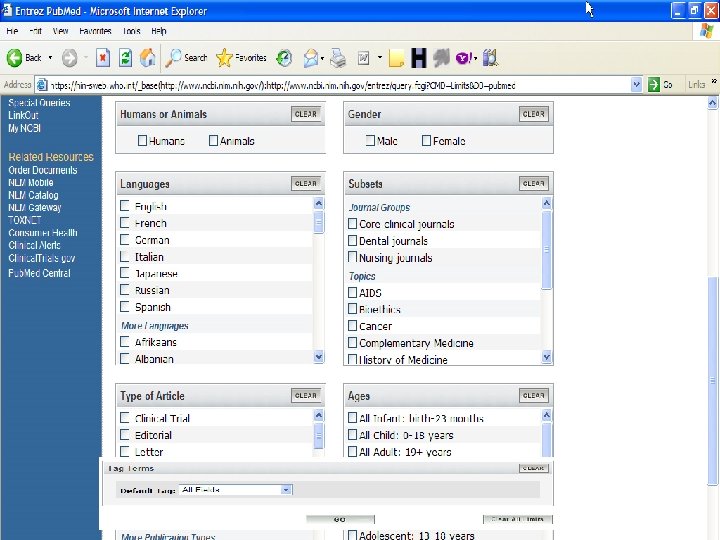Clear the Subsets selections

click(x=534, y=183)
